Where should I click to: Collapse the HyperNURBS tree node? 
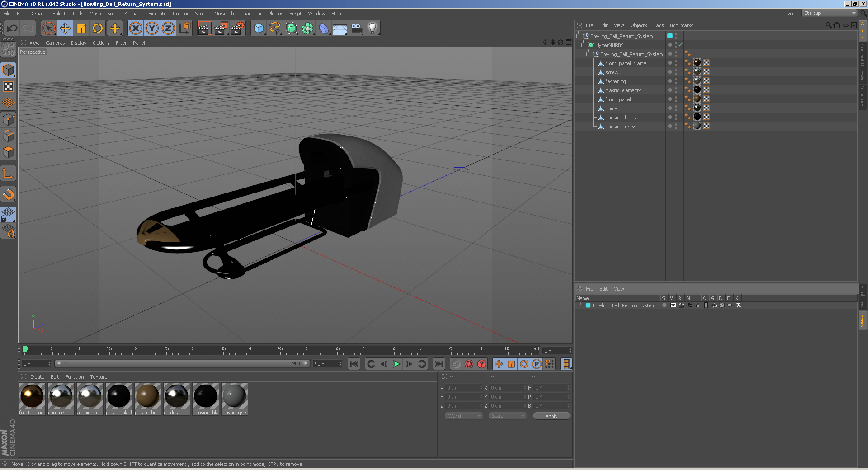[583, 45]
